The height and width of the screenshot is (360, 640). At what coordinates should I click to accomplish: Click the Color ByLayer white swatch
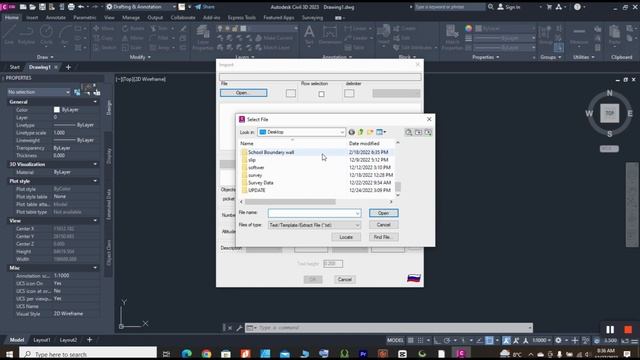(57, 110)
